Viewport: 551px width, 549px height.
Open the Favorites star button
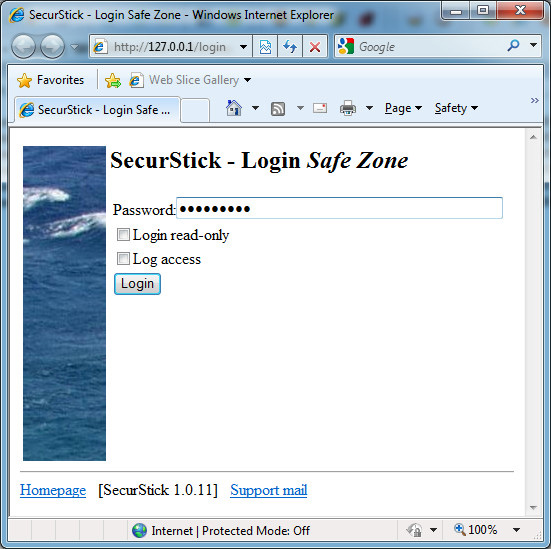(50, 80)
